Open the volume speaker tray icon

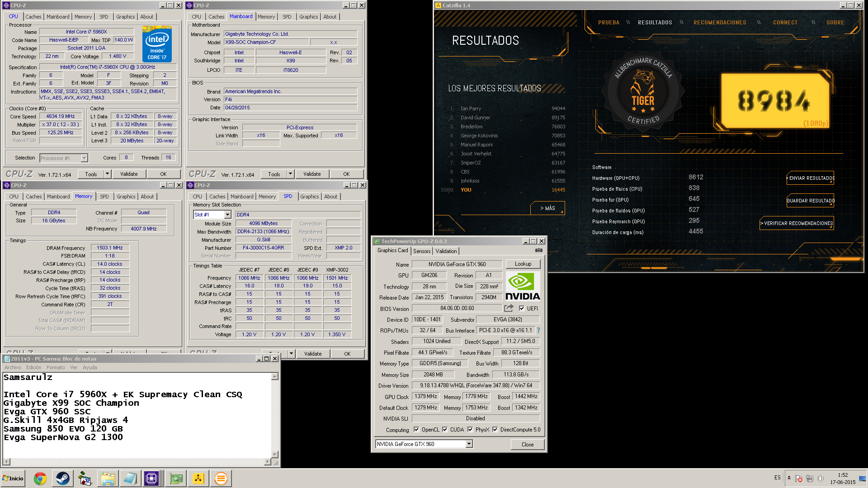tap(821, 479)
